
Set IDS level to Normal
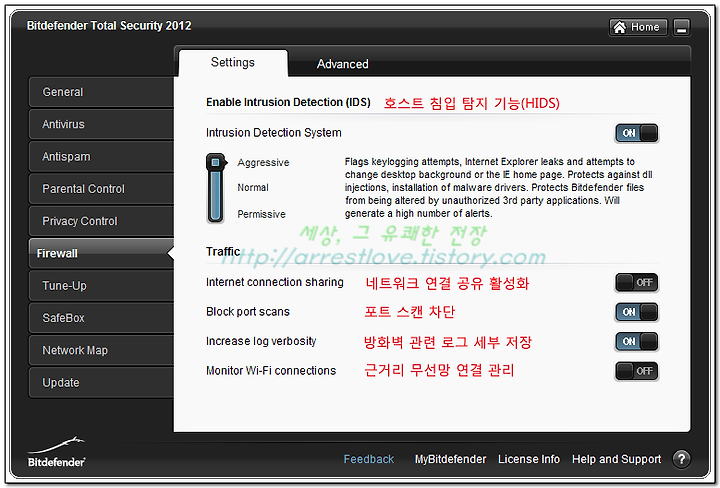[x=253, y=187]
